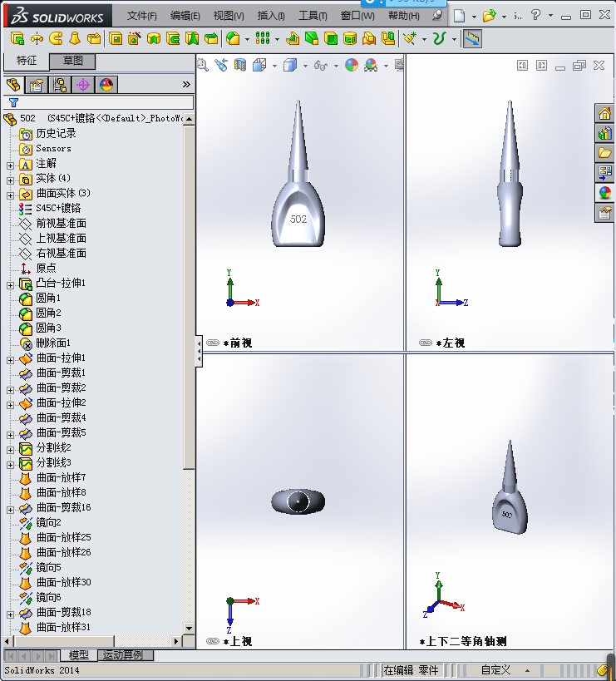Select the Extruded Cut tool

(x=116, y=38)
